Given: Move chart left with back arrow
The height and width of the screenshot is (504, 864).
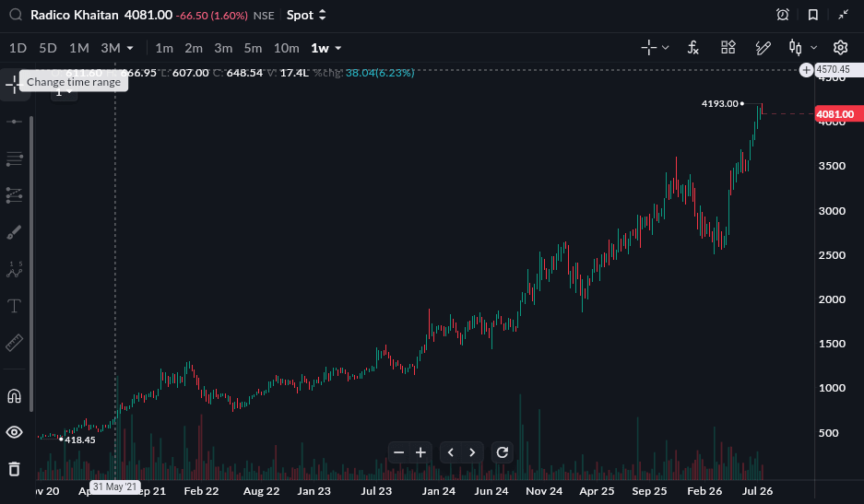Looking at the screenshot, I should point(451,452).
